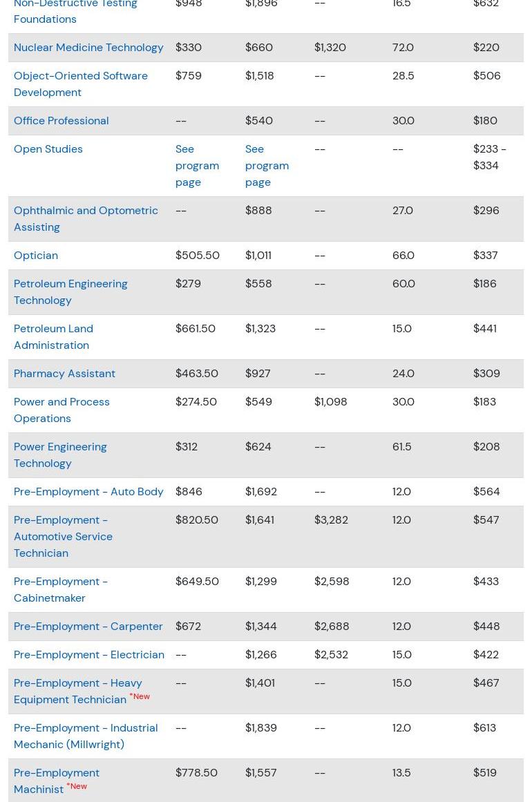Open Power Engineering Technology program link
This screenshot has height=802, width=532.
coord(60,455)
